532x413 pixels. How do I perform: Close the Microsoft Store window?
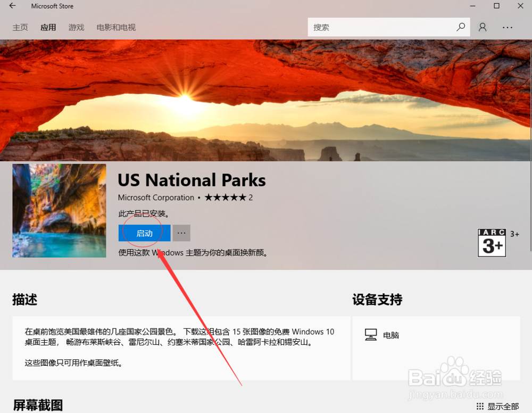(x=520, y=6)
